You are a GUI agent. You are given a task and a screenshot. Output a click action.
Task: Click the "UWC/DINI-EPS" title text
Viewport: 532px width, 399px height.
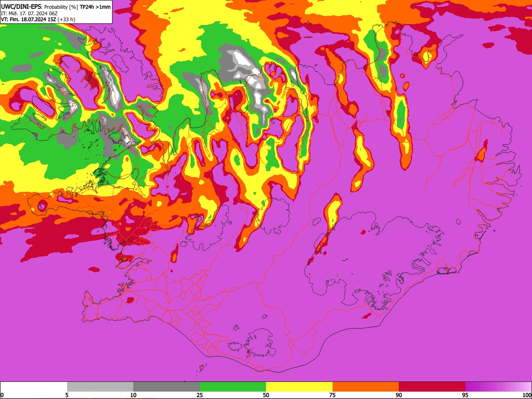click(x=21, y=7)
